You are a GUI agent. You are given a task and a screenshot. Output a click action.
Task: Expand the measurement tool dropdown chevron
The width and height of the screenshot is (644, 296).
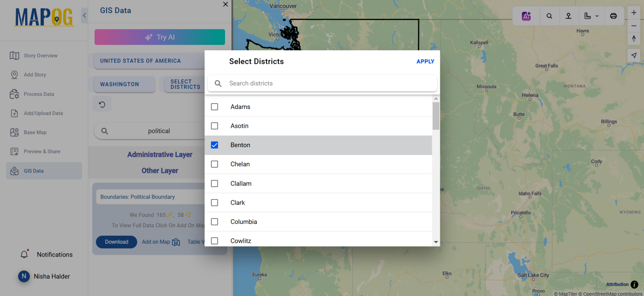pyautogui.click(x=597, y=16)
